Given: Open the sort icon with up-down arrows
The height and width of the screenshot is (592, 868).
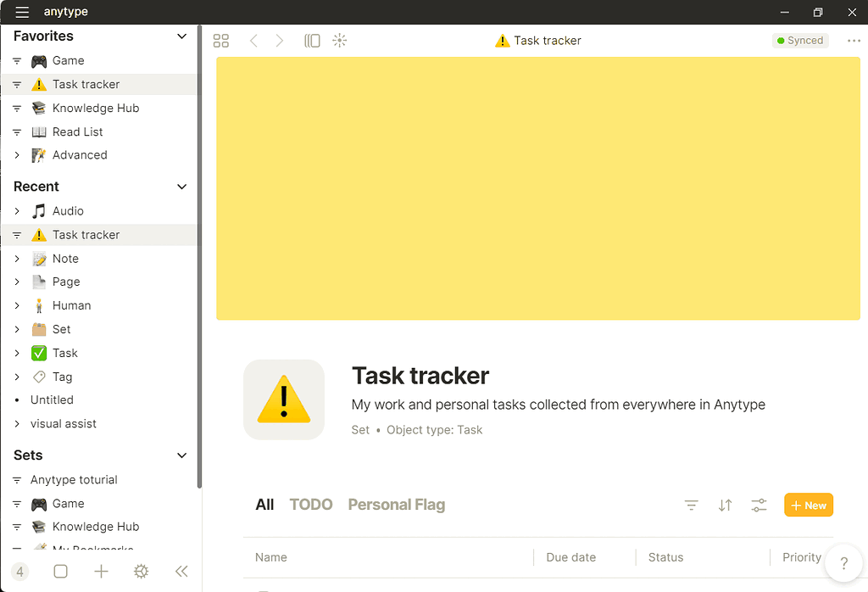Looking at the screenshot, I should coord(726,505).
